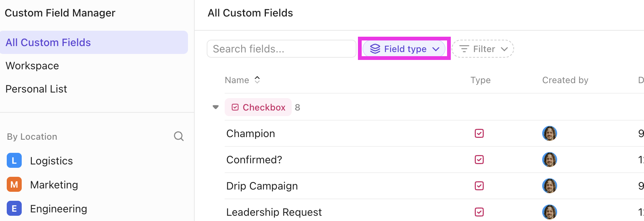Toggle the checkbox type icon beside Drip Campaign
Screen dimensions: 644x221
pyautogui.click(x=480, y=186)
